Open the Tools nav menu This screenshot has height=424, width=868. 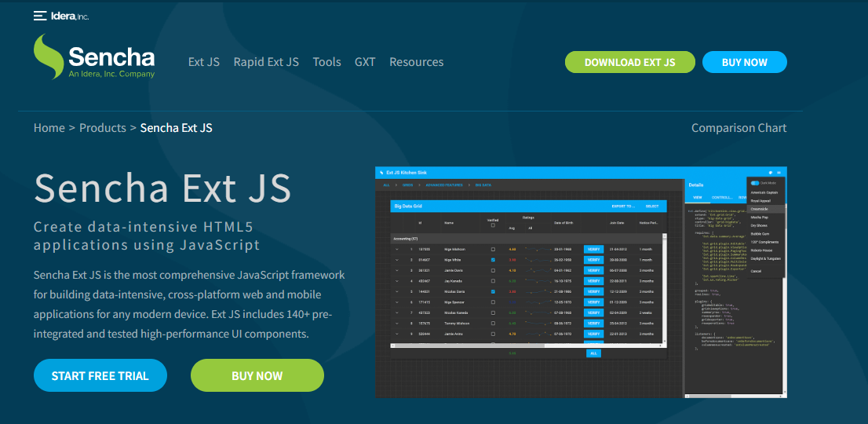pyautogui.click(x=326, y=62)
